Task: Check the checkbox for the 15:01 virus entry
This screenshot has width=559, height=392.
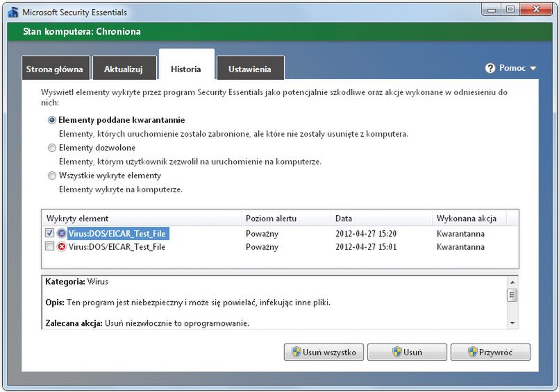Action: (x=50, y=247)
